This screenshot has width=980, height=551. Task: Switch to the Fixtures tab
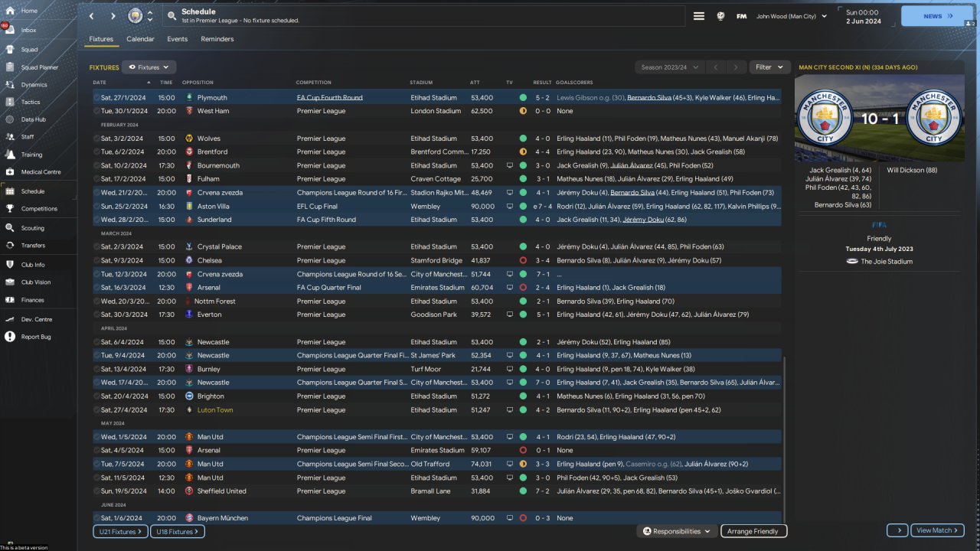tap(101, 39)
